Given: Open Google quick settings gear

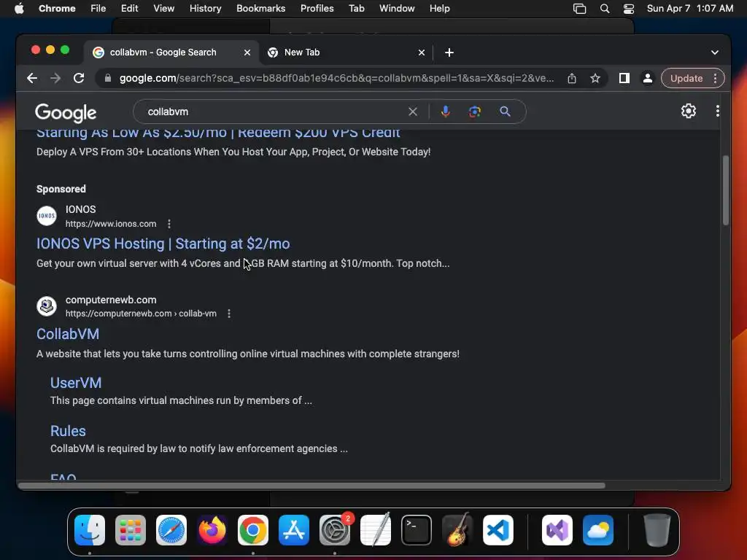Looking at the screenshot, I should 689,111.
